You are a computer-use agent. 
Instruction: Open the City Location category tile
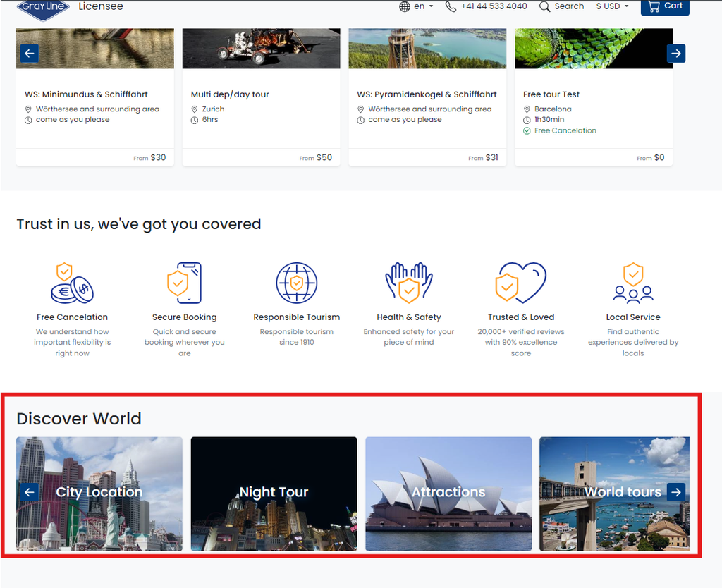coord(99,494)
